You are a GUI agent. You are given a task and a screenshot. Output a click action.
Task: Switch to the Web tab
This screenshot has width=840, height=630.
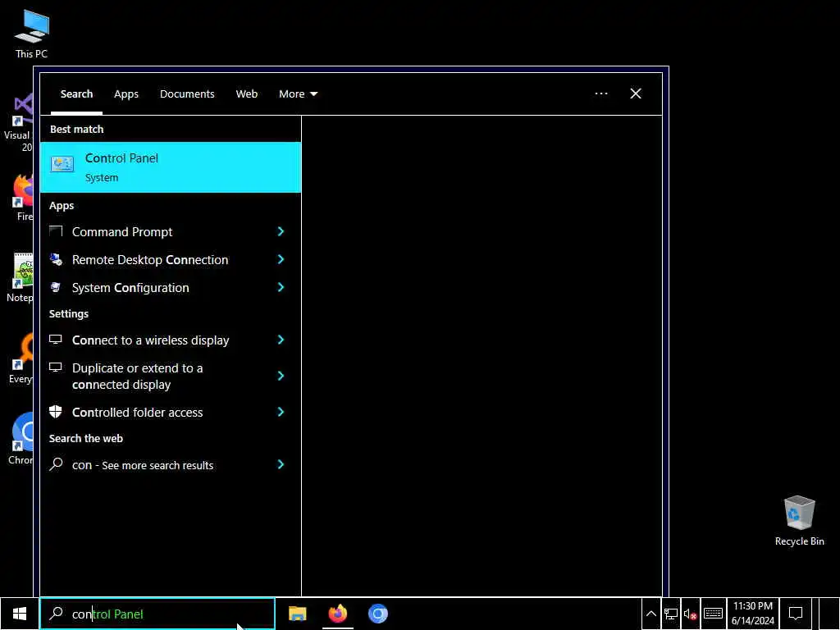pyautogui.click(x=246, y=94)
